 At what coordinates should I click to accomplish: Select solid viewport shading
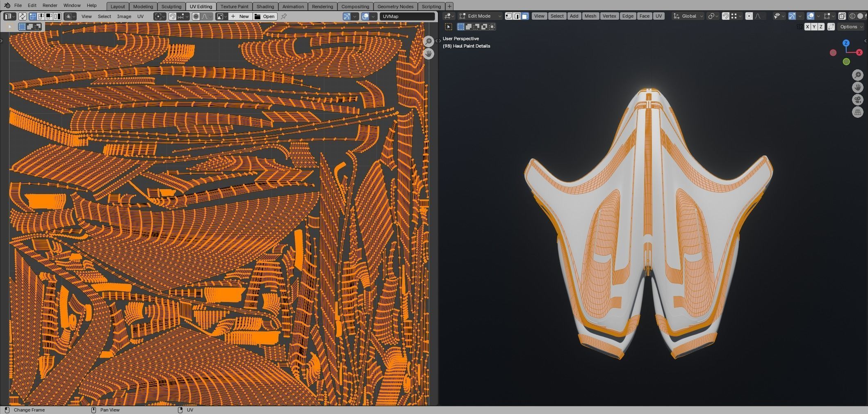pos(860,16)
